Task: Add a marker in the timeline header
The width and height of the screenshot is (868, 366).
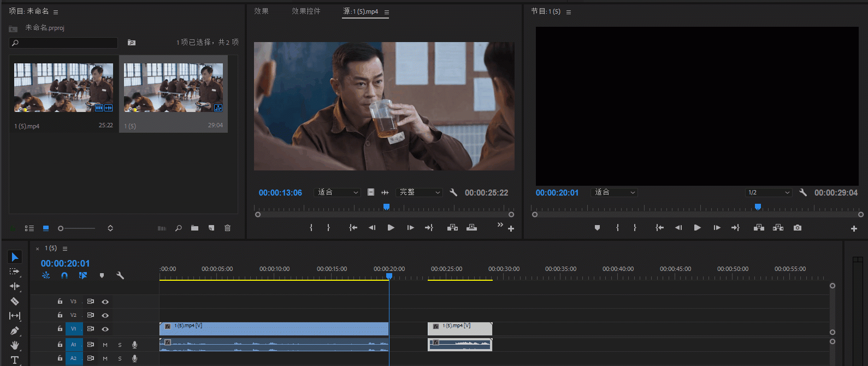Action: tap(102, 275)
